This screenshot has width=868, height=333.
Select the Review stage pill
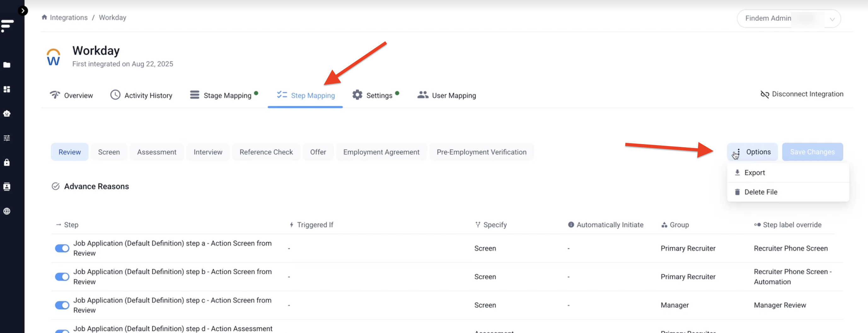click(70, 152)
